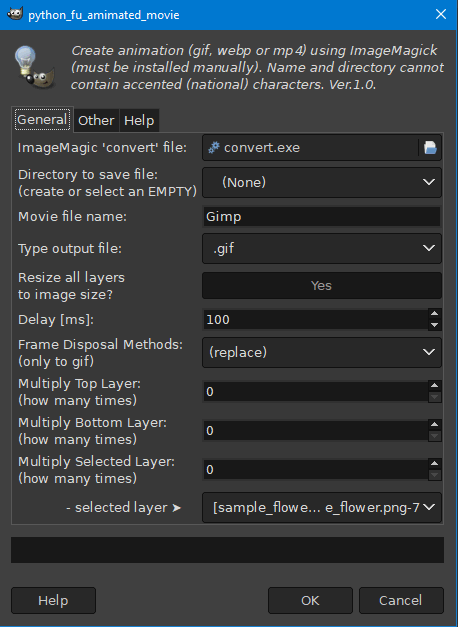Increment Multiply Selected Layer value

434,464
